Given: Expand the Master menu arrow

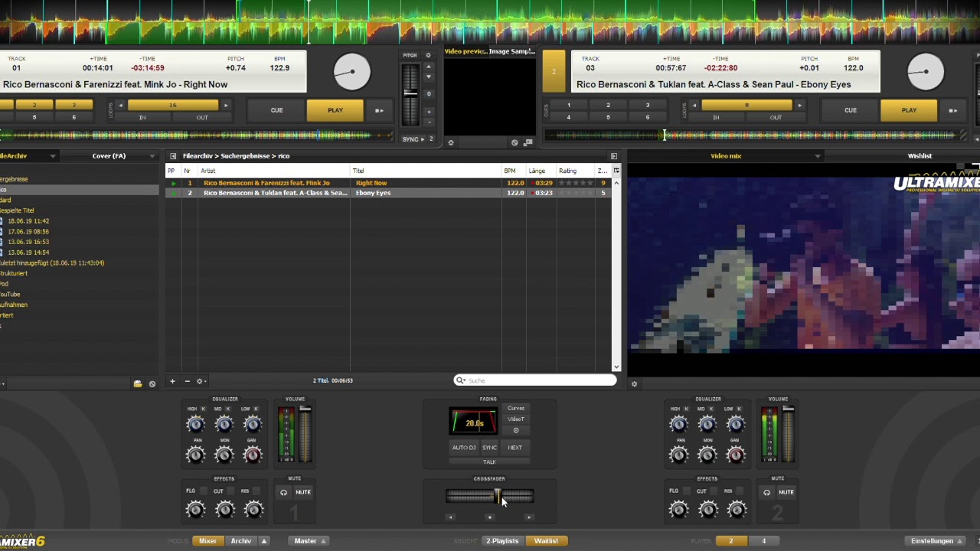Looking at the screenshot, I should click(324, 541).
